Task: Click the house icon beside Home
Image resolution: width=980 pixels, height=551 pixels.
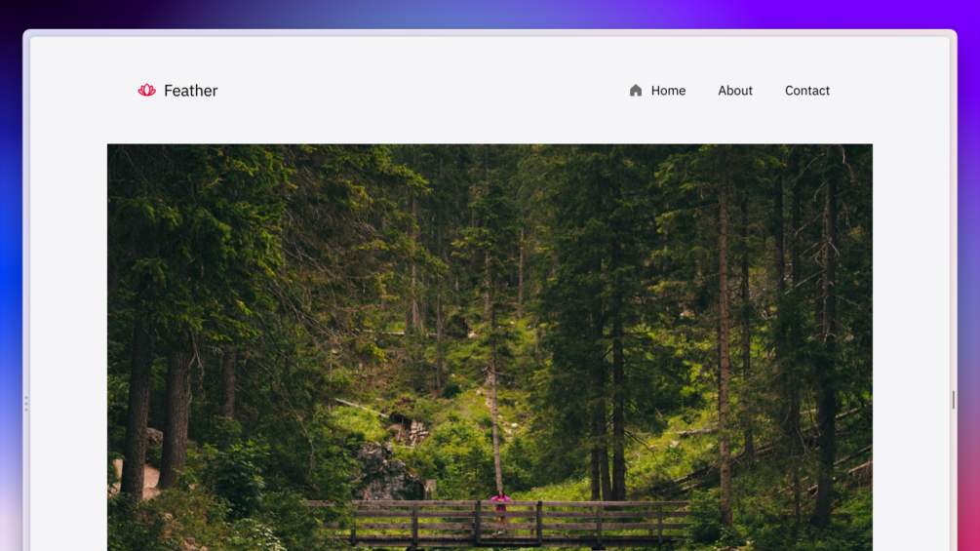Action: click(x=636, y=91)
